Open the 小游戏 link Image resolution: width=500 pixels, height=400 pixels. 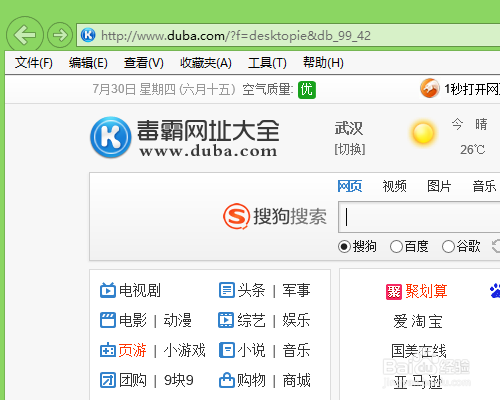[185, 350]
